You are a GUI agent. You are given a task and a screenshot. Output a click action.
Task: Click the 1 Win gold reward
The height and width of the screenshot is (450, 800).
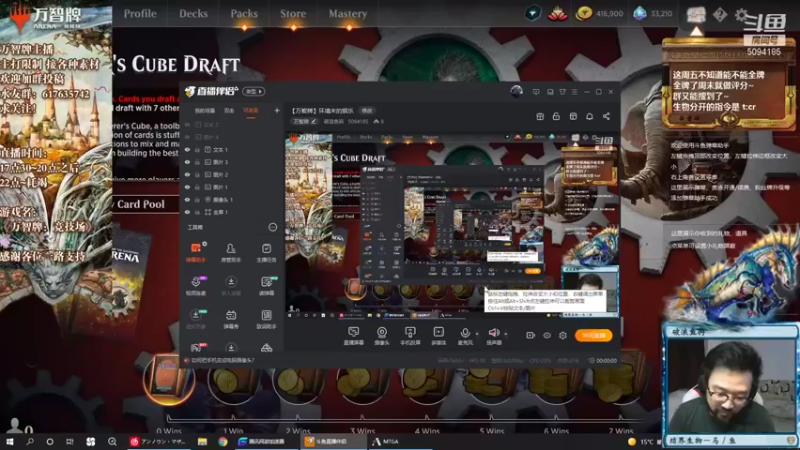point(234,381)
